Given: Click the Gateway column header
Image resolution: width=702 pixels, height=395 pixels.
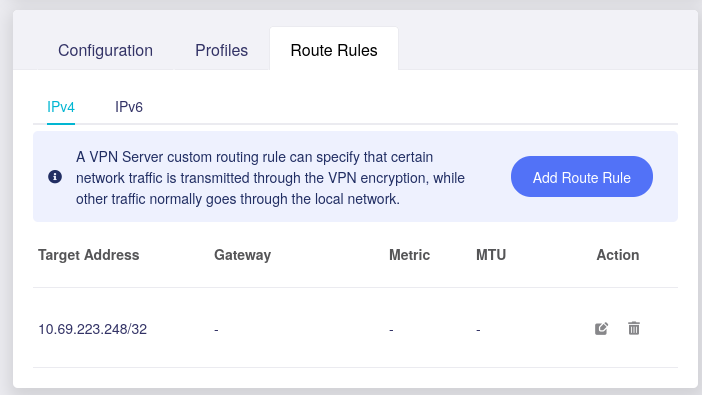Looking at the screenshot, I should [x=242, y=255].
